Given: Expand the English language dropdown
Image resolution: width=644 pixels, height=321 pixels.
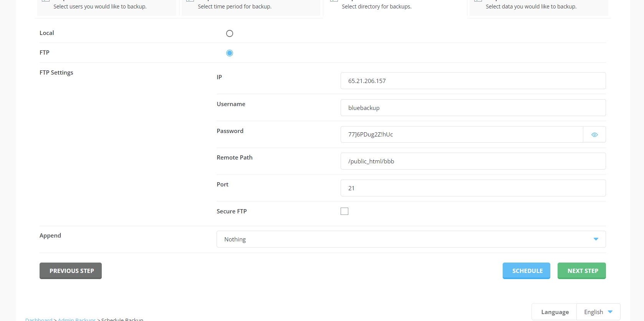Looking at the screenshot, I should 598,312.
